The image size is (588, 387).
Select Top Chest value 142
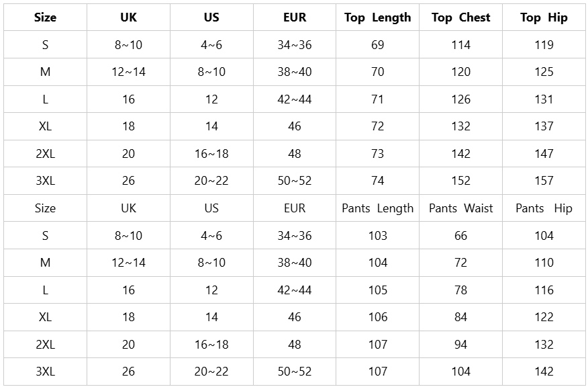pyautogui.click(x=460, y=154)
